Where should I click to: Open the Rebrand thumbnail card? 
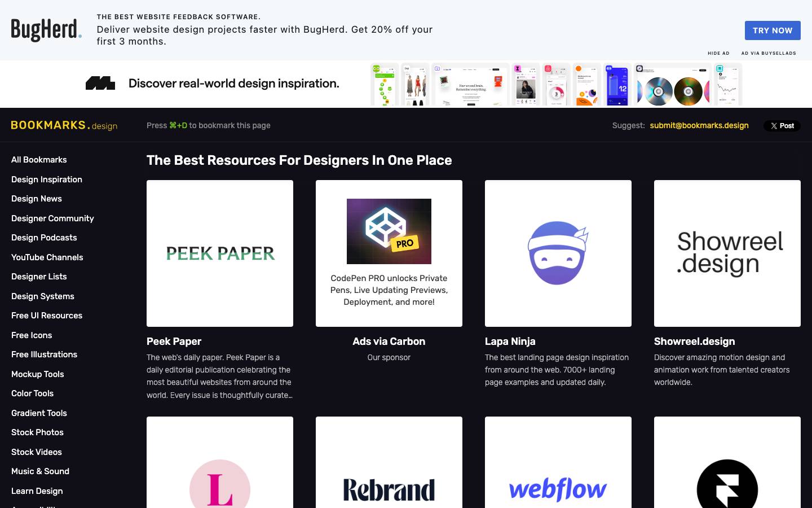(x=389, y=462)
